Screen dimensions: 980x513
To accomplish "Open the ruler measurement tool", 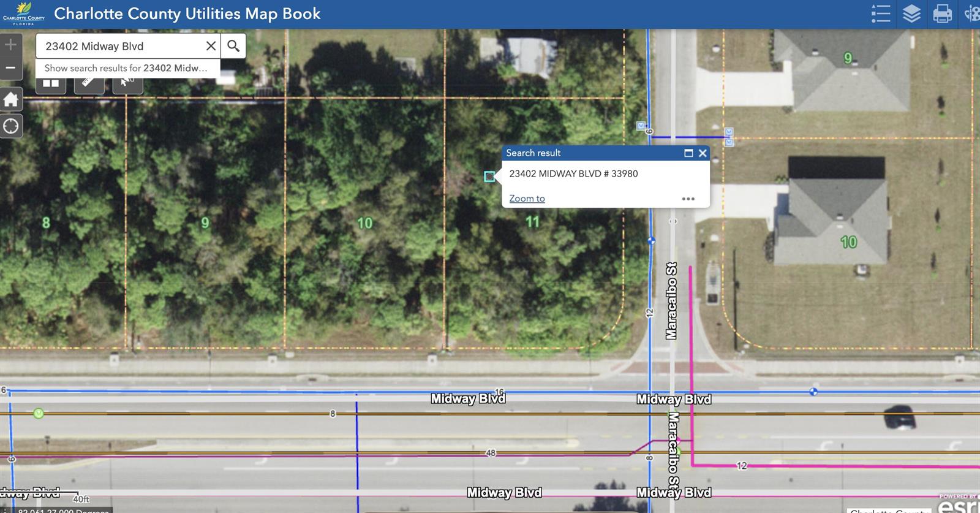I will click(89, 84).
